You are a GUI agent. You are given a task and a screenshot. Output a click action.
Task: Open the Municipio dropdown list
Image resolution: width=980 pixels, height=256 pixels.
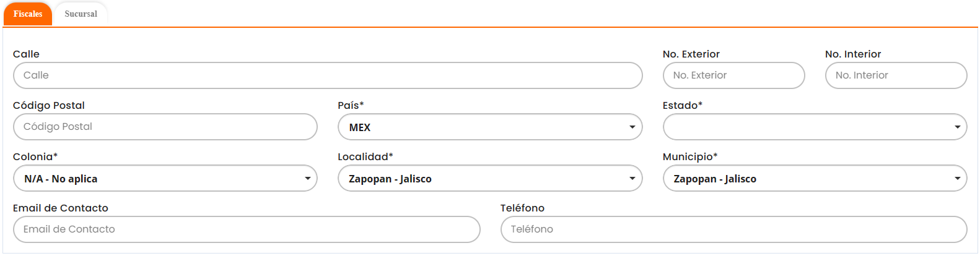[x=815, y=179]
